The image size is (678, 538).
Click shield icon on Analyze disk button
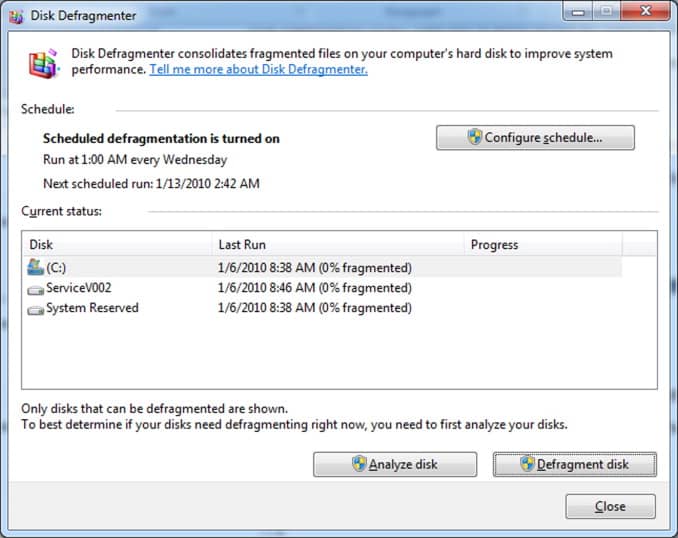[x=359, y=464]
